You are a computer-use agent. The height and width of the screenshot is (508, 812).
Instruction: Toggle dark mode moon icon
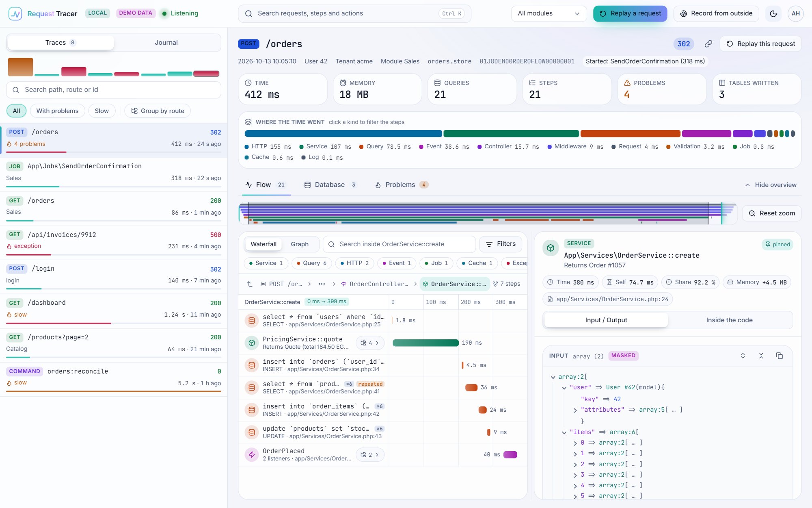click(x=773, y=13)
